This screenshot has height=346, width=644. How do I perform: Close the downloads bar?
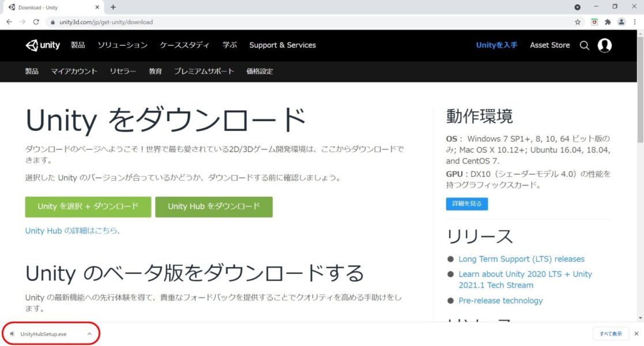[636, 334]
